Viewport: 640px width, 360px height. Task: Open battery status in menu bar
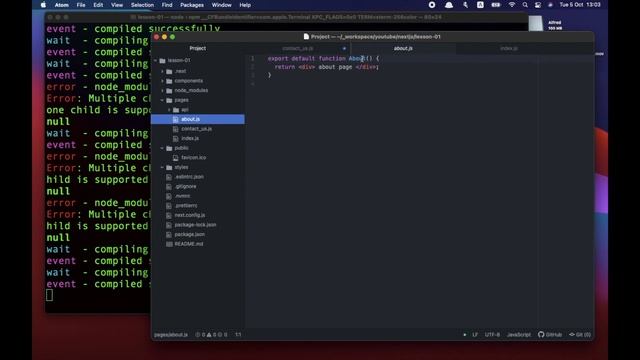pos(496,5)
